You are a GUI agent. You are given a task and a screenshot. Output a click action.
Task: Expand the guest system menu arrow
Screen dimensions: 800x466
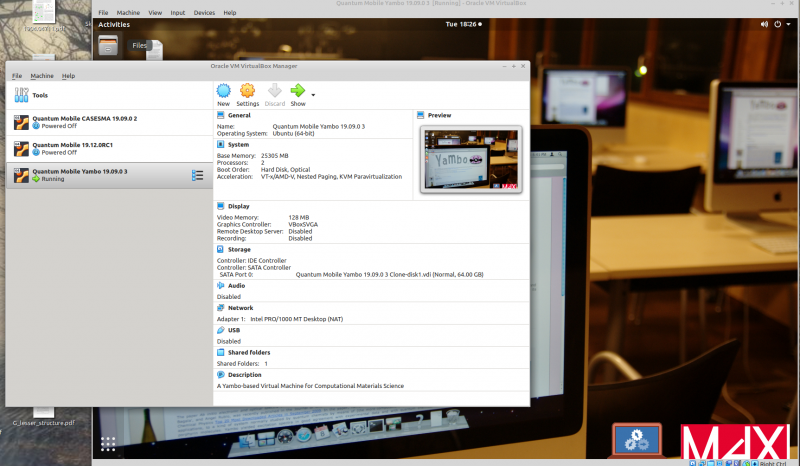788,24
